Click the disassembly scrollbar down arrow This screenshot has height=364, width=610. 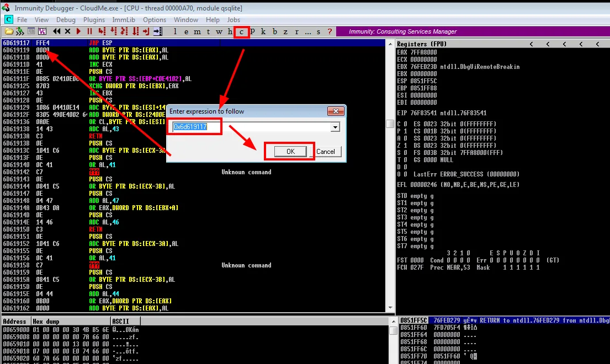coord(390,308)
